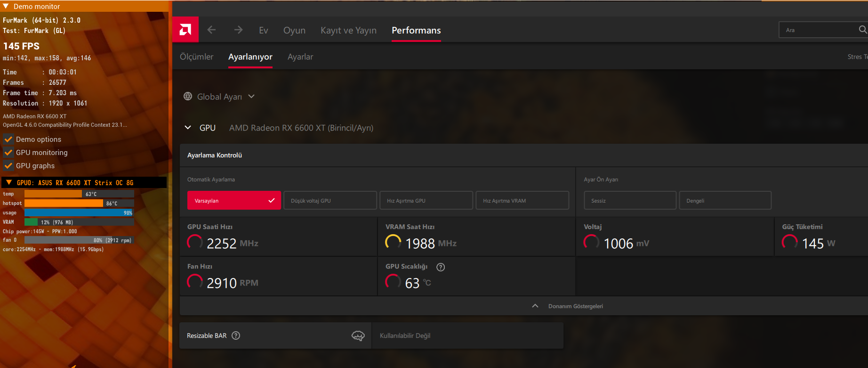Open the Resizable BAR help icon

pyautogui.click(x=236, y=335)
